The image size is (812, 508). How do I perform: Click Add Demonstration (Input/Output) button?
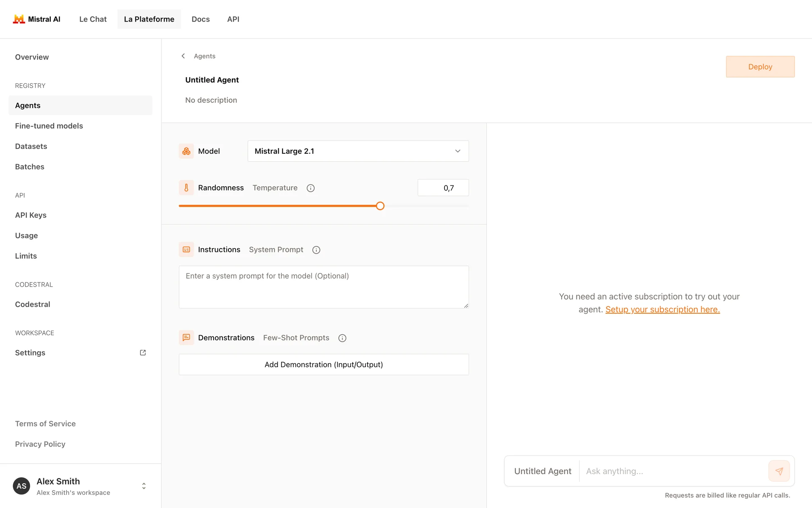pyautogui.click(x=324, y=364)
